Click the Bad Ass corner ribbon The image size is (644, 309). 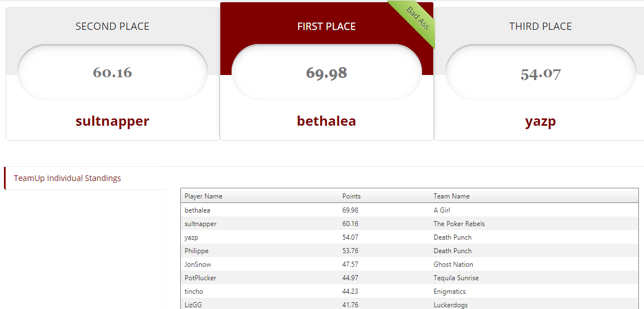(x=416, y=20)
